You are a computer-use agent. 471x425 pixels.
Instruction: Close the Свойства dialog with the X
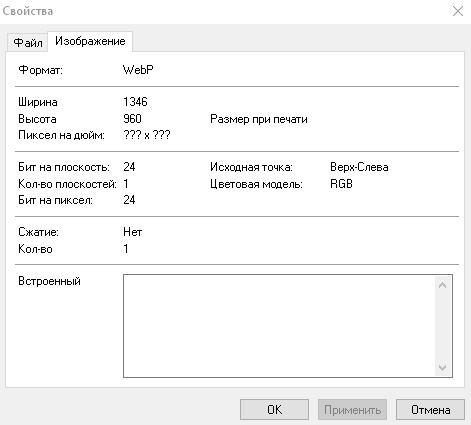click(458, 11)
